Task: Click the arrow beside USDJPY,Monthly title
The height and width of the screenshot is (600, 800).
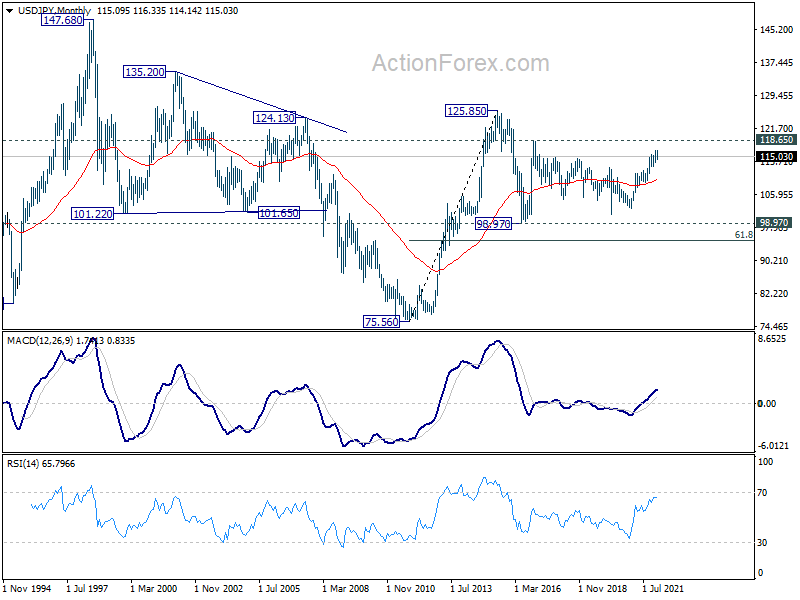Action: point(8,11)
